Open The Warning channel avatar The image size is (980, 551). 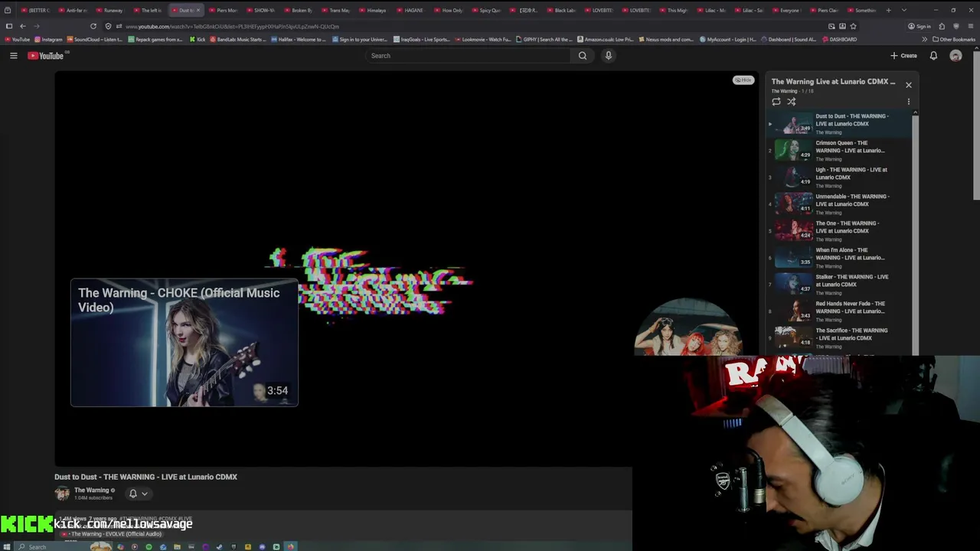coord(62,494)
